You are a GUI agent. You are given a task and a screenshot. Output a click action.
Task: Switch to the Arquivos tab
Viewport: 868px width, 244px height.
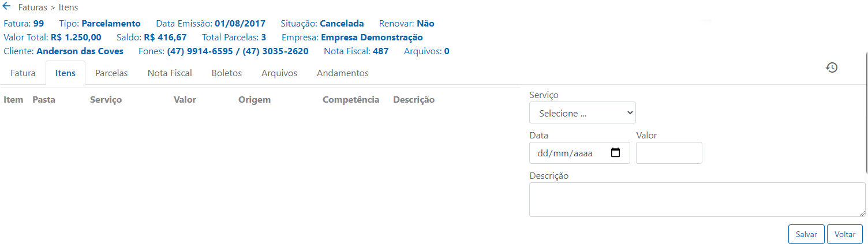coord(279,73)
